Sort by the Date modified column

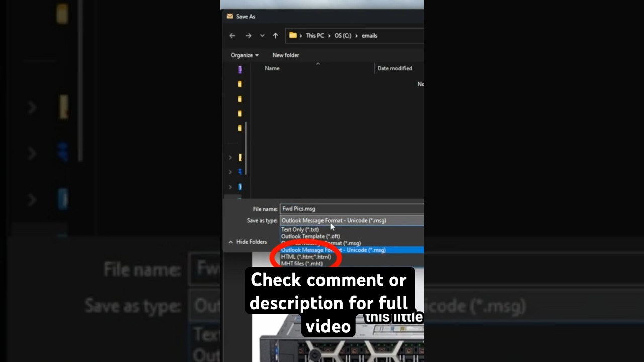(x=395, y=68)
